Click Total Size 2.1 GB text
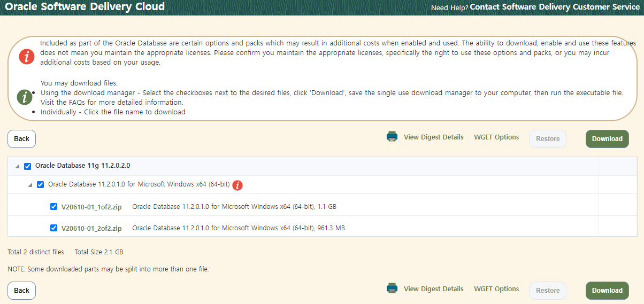This screenshot has width=644, height=304. [99, 252]
